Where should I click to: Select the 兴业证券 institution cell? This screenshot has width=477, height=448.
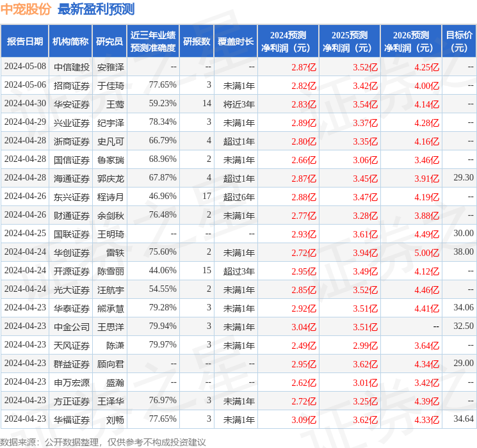point(72,123)
